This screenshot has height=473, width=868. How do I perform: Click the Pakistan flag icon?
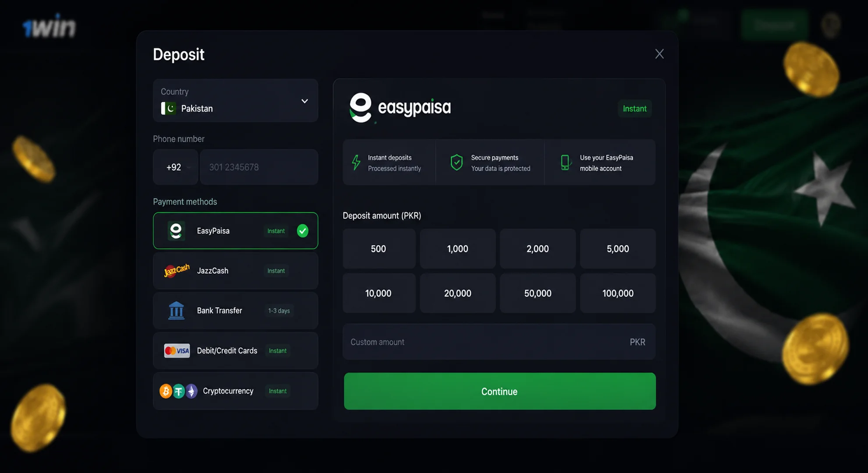pyautogui.click(x=169, y=108)
